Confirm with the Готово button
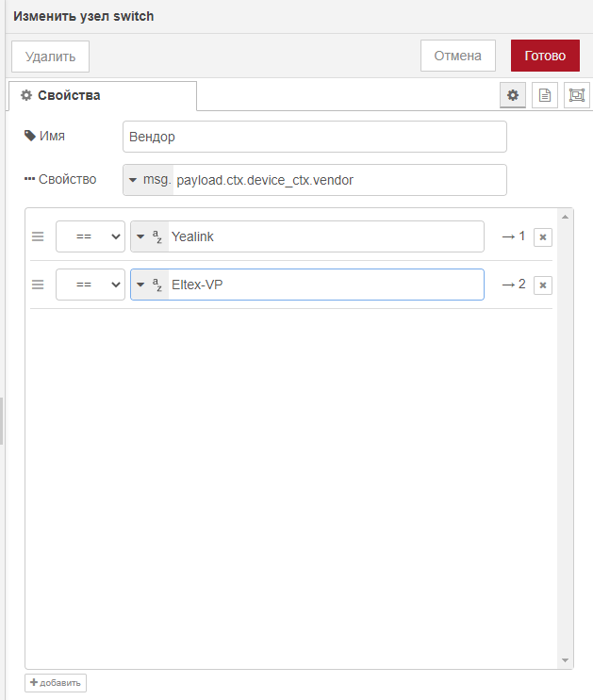This screenshot has width=593, height=700. tap(545, 56)
